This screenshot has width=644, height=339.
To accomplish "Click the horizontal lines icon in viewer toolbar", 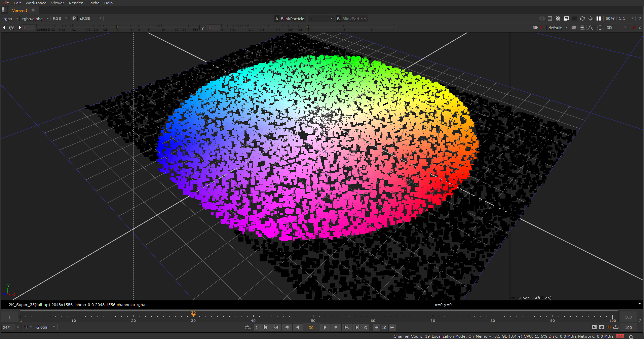I will (x=574, y=18).
